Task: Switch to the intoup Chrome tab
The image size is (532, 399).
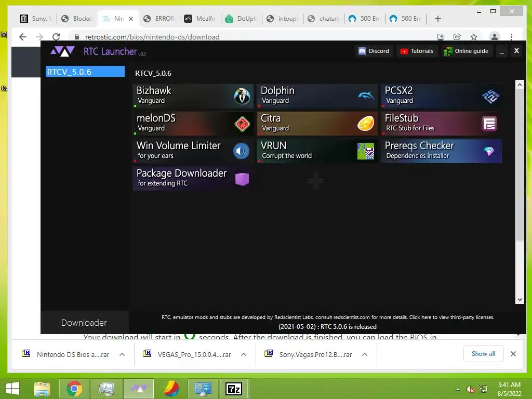Action: [282, 19]
